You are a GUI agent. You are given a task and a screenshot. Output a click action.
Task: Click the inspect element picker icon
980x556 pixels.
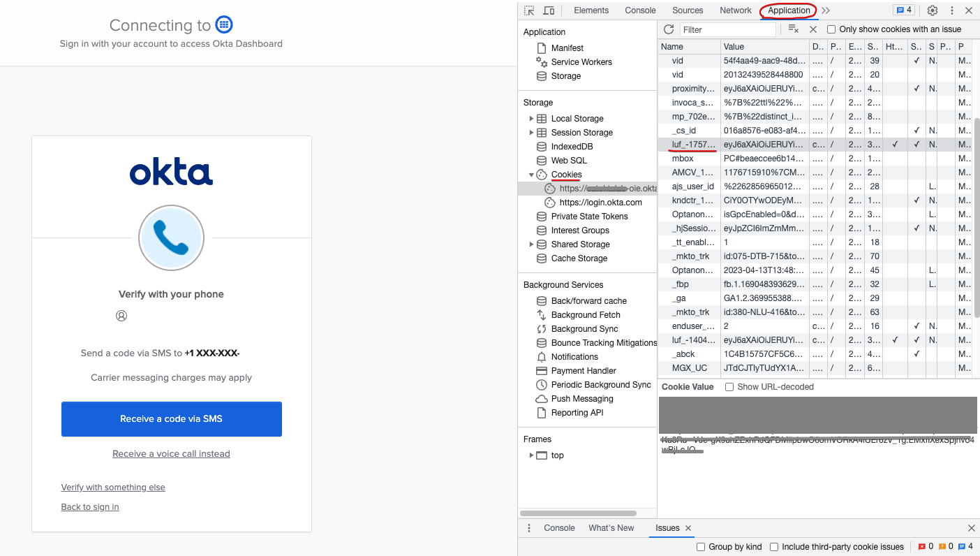pos(530,10)
